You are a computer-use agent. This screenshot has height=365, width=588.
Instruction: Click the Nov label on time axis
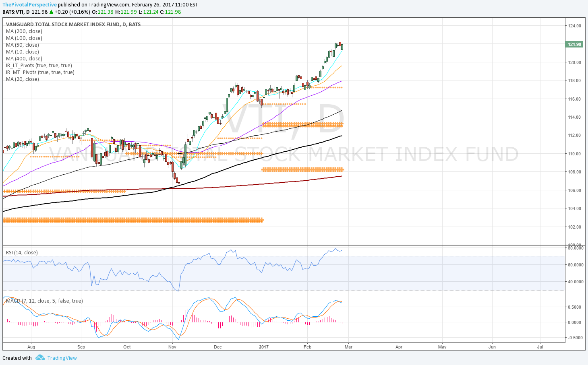point(172,347)
